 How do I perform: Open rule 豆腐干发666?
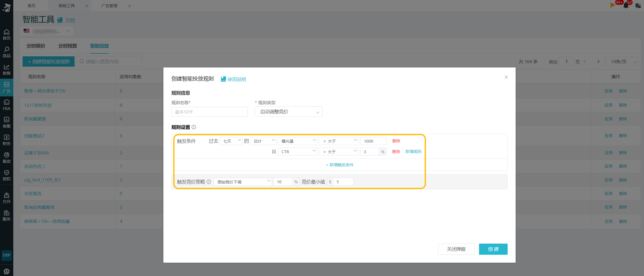coord(37,153)
